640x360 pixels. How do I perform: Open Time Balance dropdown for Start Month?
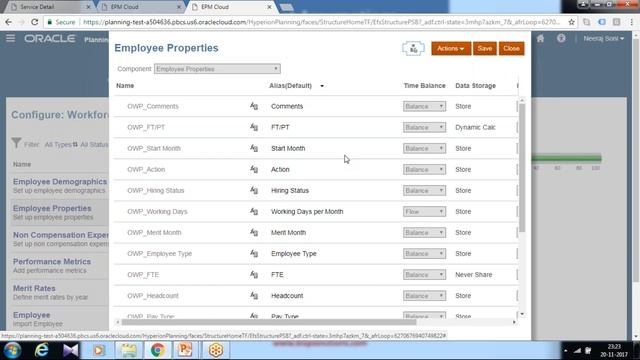(424, 148)
